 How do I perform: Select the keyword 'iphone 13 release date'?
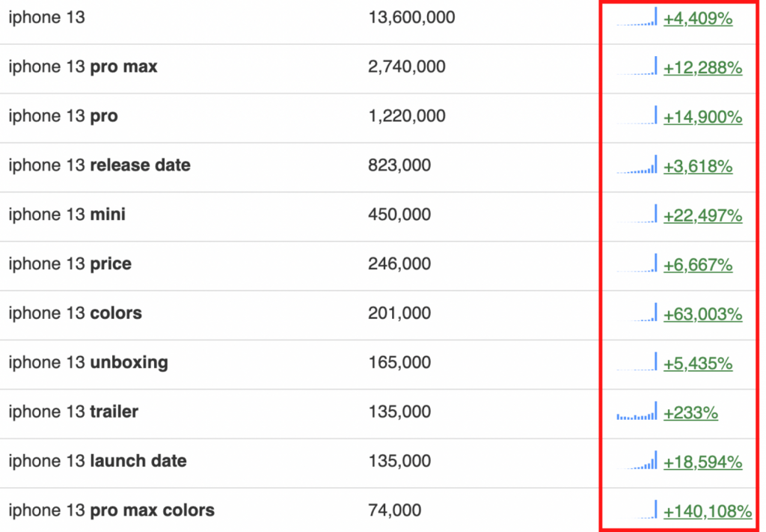pos(99,165)
